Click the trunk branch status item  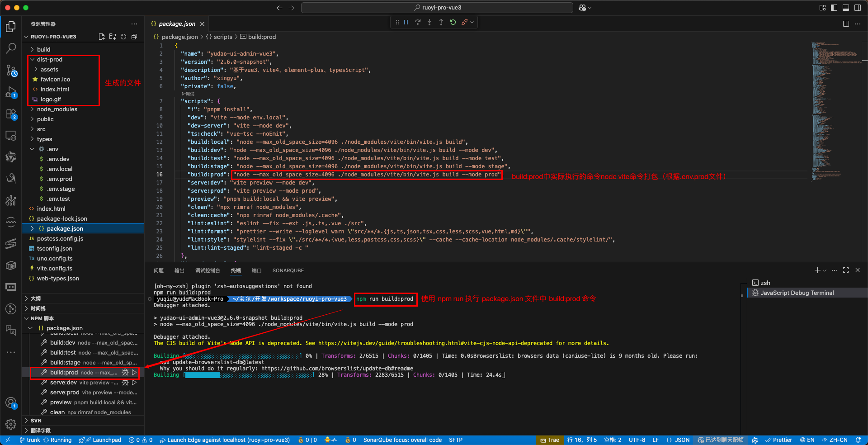(30, 440)
